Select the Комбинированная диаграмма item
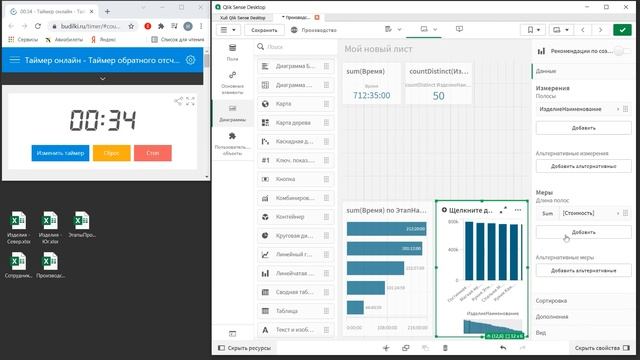 point(296,198)
